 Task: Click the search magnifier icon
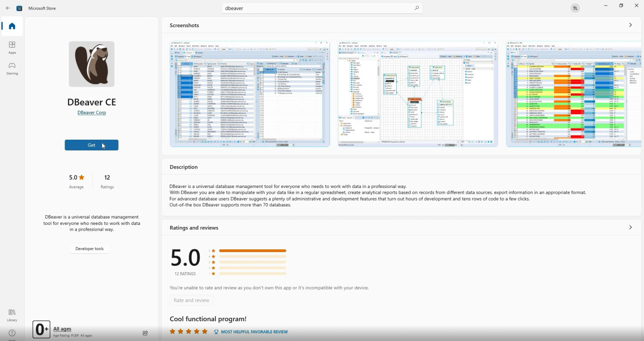pos(416,8)
